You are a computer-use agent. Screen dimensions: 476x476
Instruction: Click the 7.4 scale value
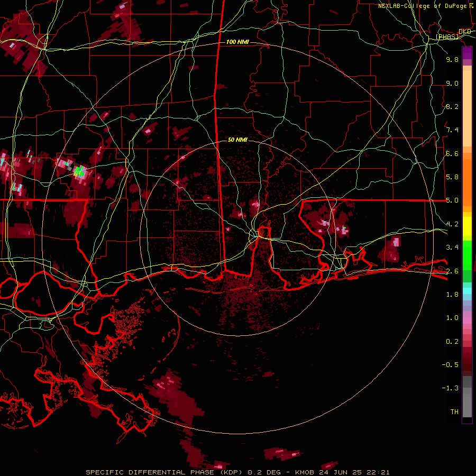[452, 130]
